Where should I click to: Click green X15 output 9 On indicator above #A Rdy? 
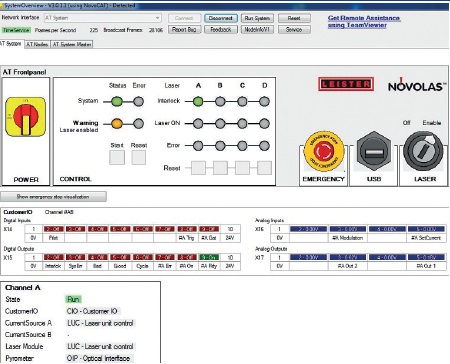(209, 257)
